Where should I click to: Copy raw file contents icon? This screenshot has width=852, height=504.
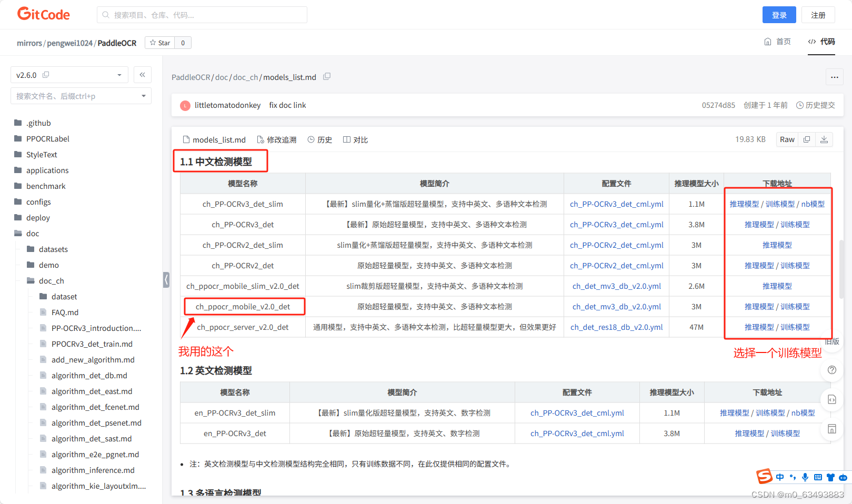[807, 139]
